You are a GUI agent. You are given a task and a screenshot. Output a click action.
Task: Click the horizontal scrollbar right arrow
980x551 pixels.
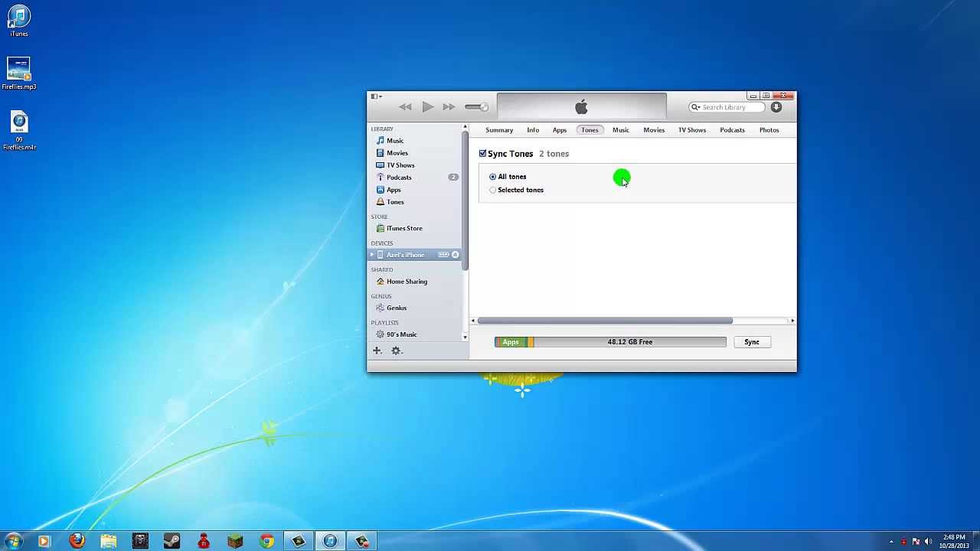792,321
